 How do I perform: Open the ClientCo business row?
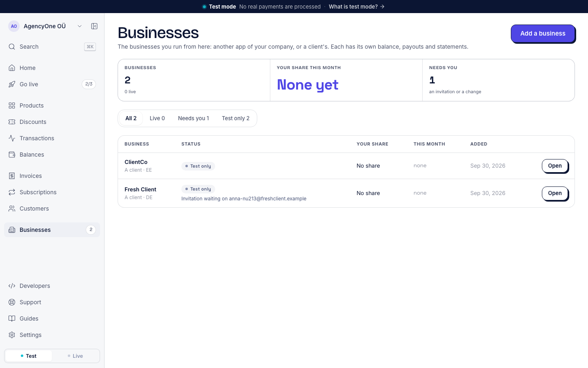pos(555,166)
